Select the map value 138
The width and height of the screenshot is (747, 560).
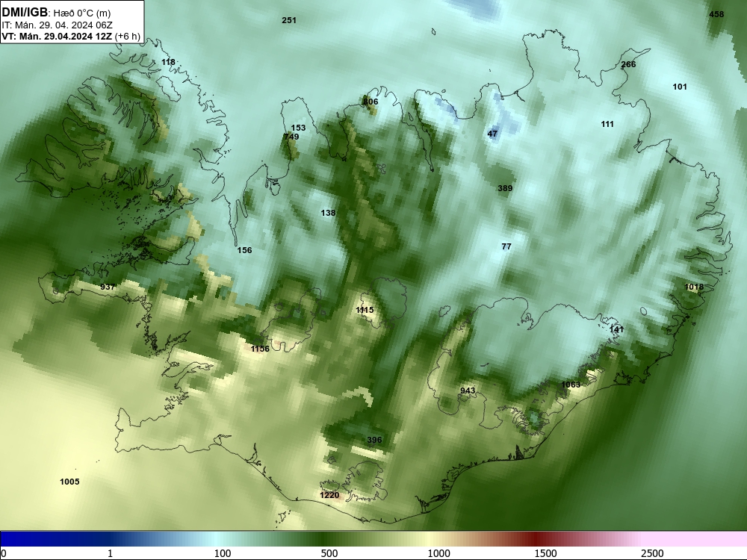pyautogui.click(x=328, y=213)
